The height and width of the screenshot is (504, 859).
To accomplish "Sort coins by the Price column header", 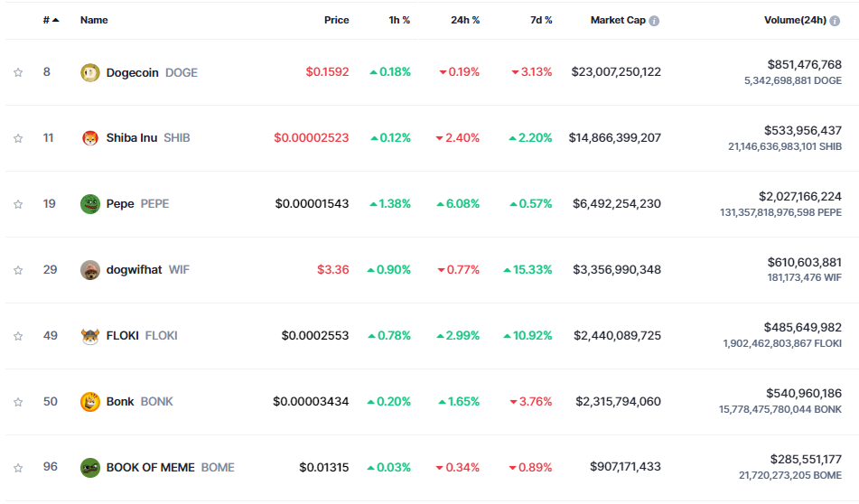I will pyautogui.click(x=336, y=20).
